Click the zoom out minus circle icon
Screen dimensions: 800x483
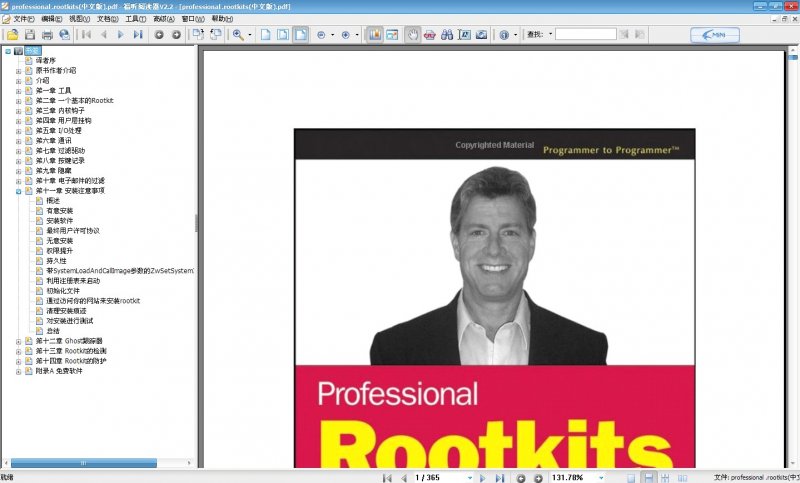pyautogui.click(x=321, y=35)
